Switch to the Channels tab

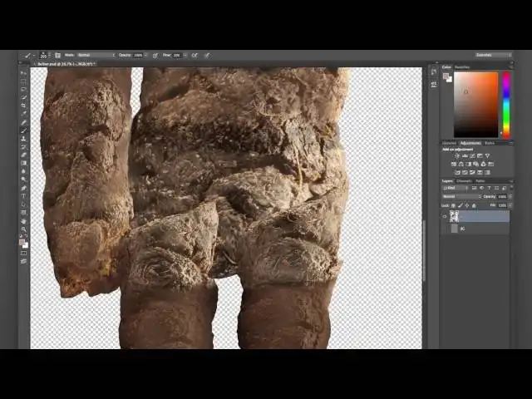464,180
